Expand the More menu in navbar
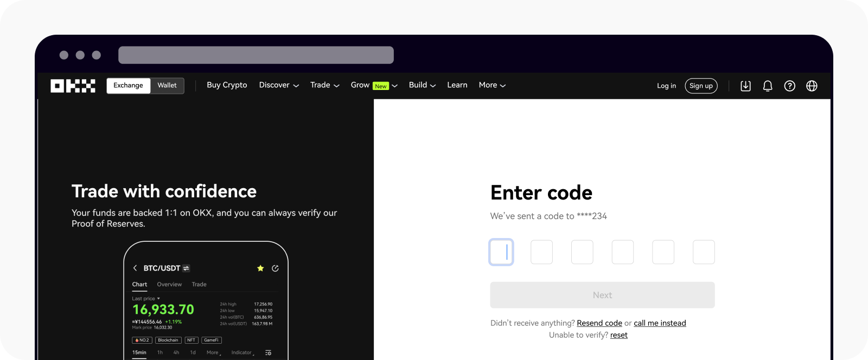 [x=492, y=85]
